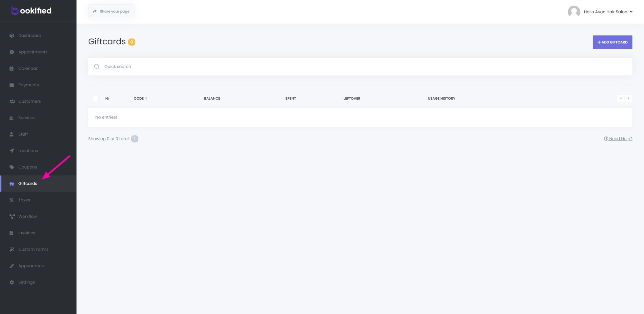Click the SPENT column header

[x=291, y=98]
